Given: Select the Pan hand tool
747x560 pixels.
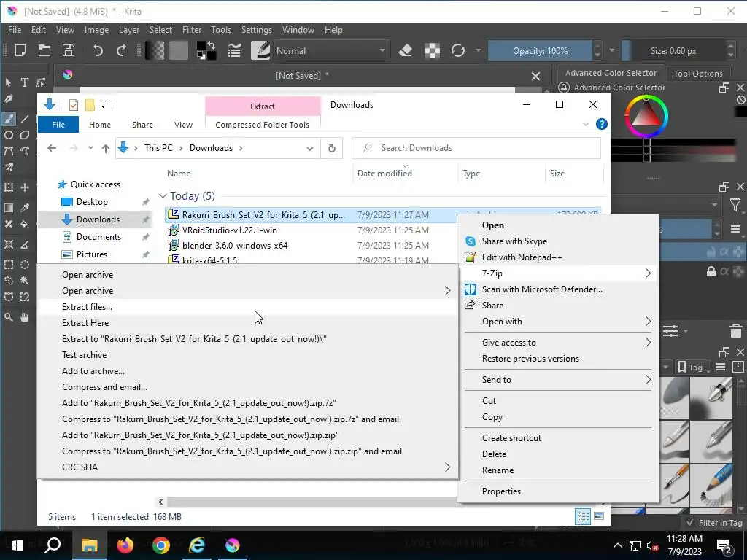Looking at the screenshot, I should pyautogui.click(x=25, y=317).
